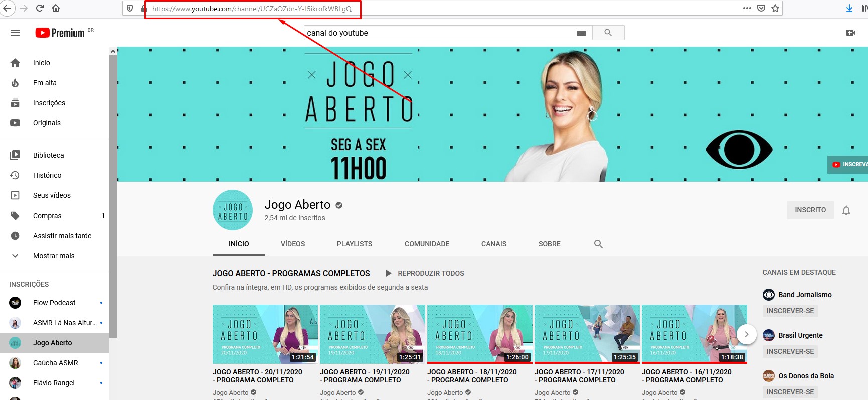Click the notification bell for Jogo Aberto
868x400 pixels.
click(846, 210)
